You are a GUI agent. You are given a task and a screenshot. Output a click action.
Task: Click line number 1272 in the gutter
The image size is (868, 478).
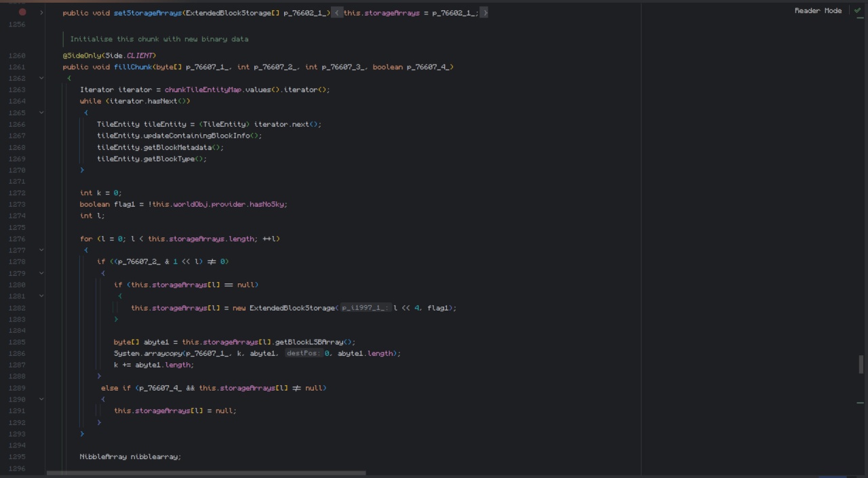17,193
